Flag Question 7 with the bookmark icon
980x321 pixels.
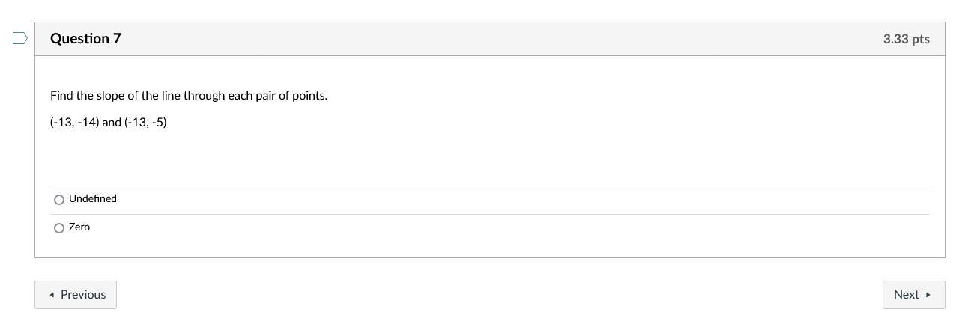(20, 38)
